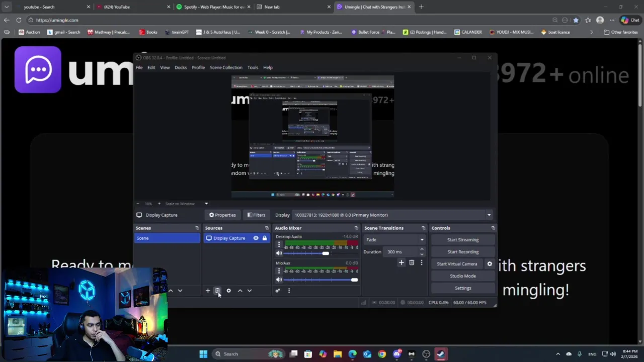Screen dimensions: 644x362
Task: Toggle Studio Mode in OBS
Action: point(463,276)
